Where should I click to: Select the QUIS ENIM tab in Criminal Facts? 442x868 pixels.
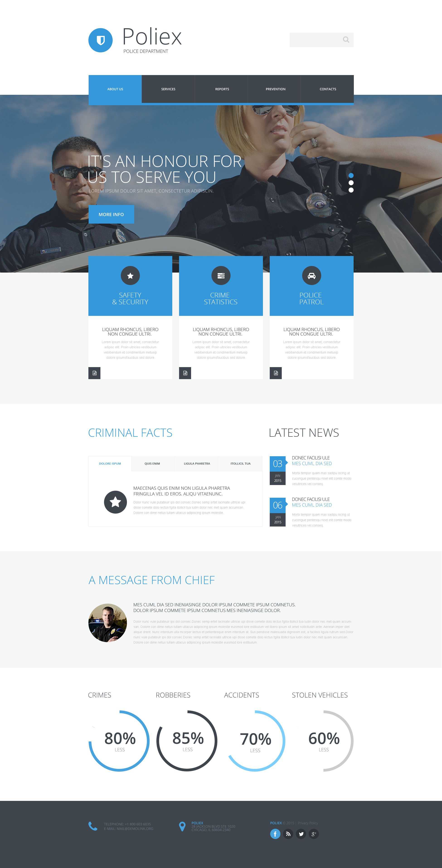[152, 463]
